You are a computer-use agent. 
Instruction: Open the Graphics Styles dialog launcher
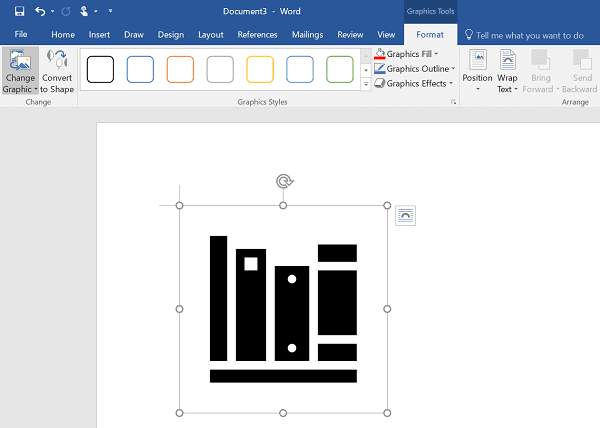[453, 102]
